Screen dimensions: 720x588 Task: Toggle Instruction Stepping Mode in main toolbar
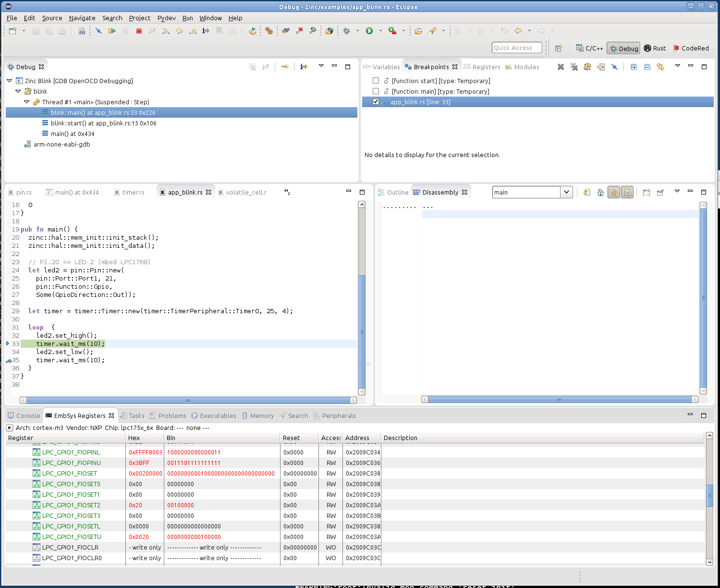[206, 31]
